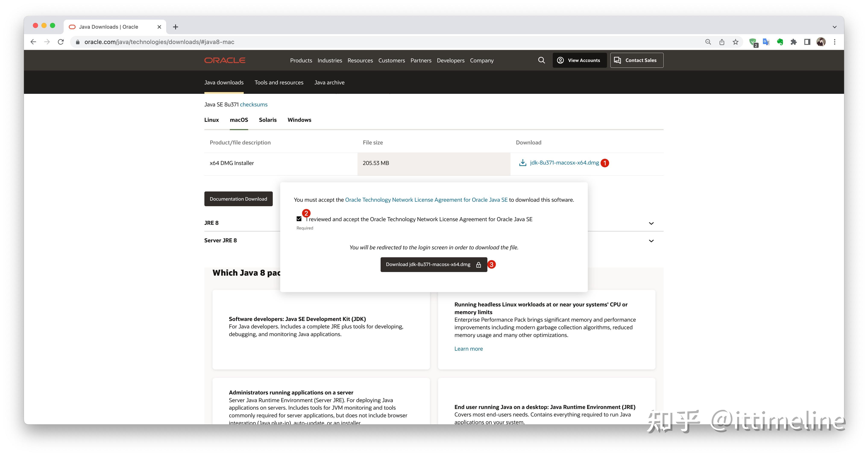Viewport: 868px width, 456px height.
Task: Click the page reload icon
Action: pos(61,42)
